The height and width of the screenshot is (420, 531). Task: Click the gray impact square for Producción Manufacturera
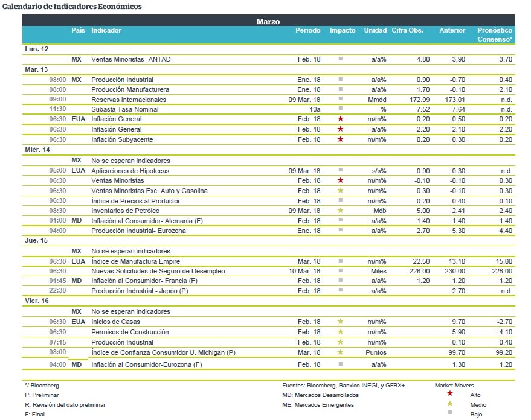click(340, 89)
